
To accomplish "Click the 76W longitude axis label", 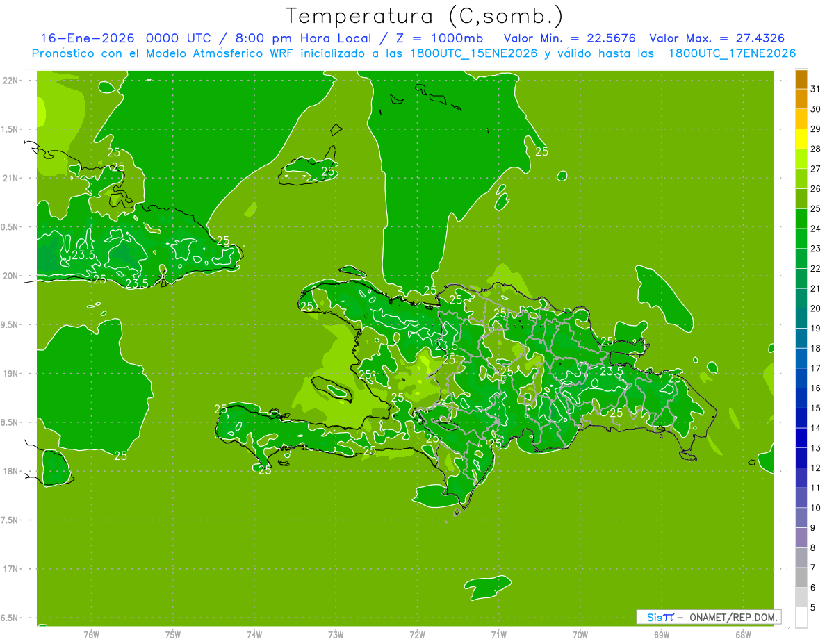I will click(x=91, y=635).
